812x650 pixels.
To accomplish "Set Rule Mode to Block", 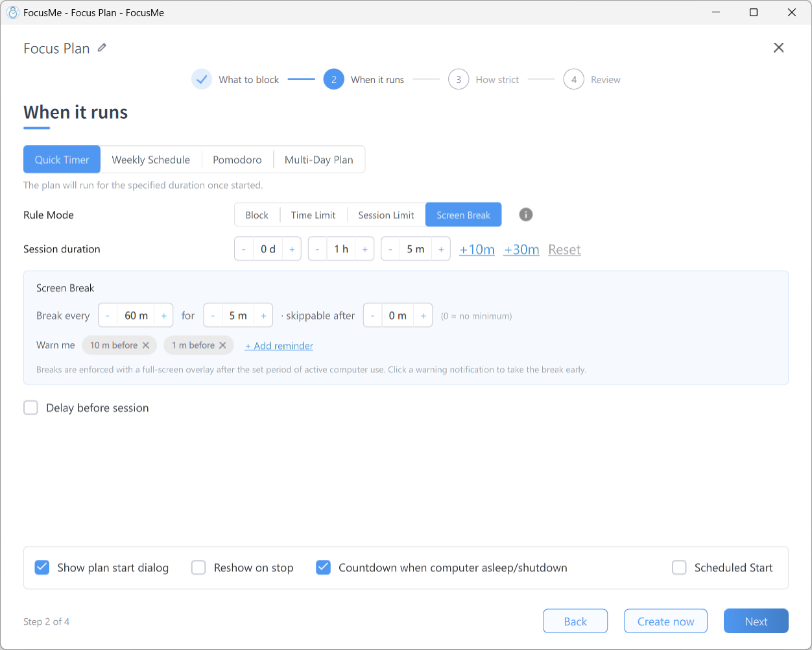I will pos(257,215).
